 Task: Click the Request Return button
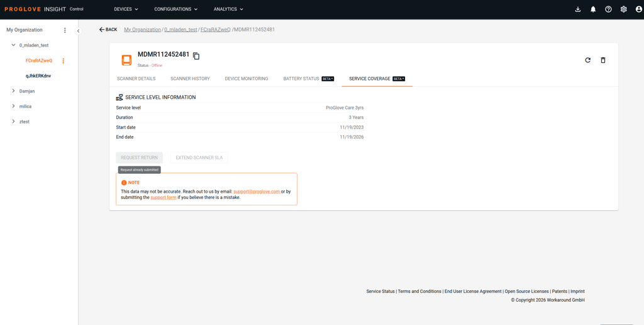click(139, 157)
